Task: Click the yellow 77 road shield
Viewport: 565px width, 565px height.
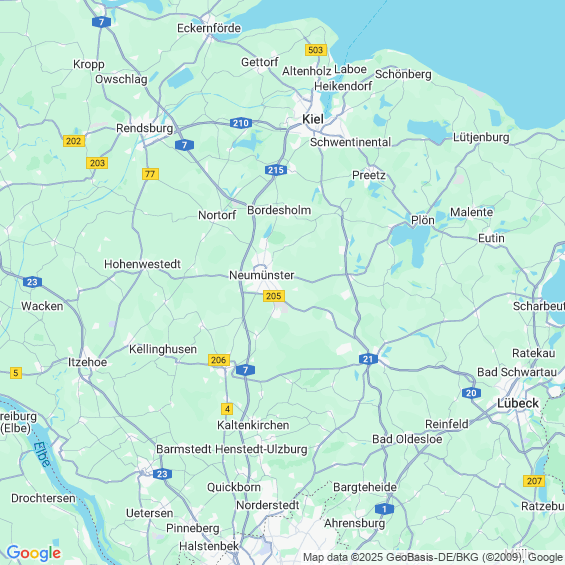Action: pyautogui.click(x=150, y=174)
